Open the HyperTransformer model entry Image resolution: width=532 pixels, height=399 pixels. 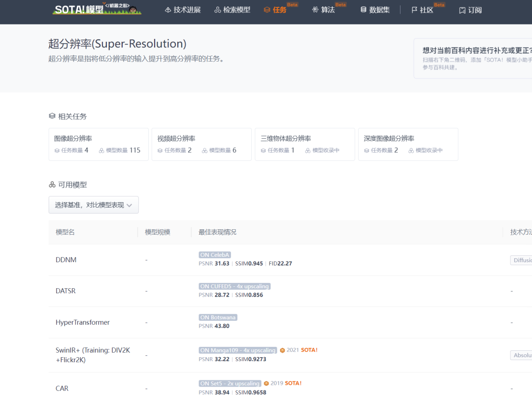pyautogui.click(x=82, y=322)
